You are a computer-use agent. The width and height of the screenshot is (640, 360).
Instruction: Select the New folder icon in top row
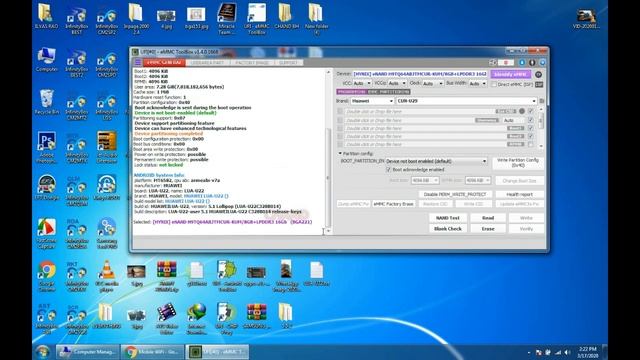click(316, 19)
